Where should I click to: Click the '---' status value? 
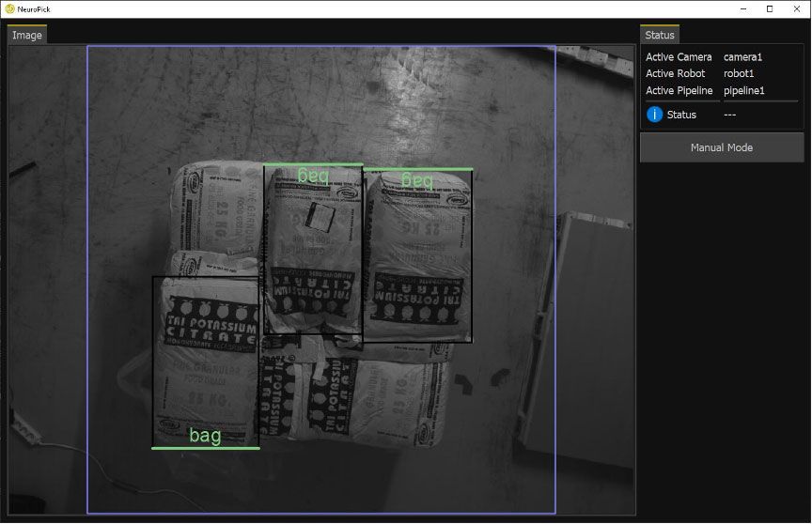(729, 115)
